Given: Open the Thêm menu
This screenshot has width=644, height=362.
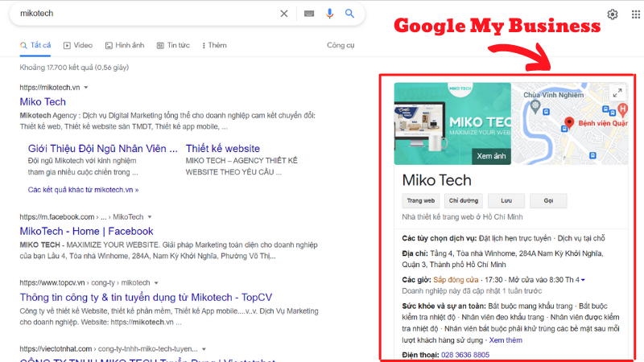Looking at the screenshot, I should (x=214, y=45).
